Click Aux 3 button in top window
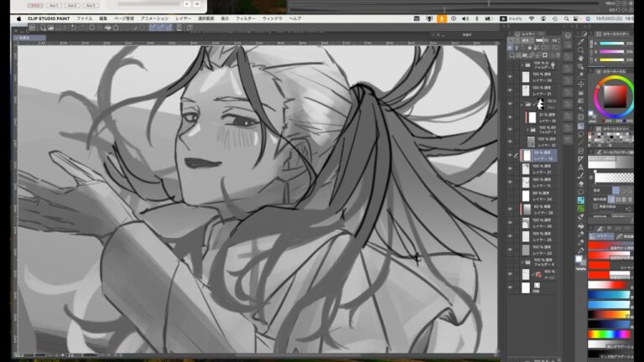 click(91, 5)
